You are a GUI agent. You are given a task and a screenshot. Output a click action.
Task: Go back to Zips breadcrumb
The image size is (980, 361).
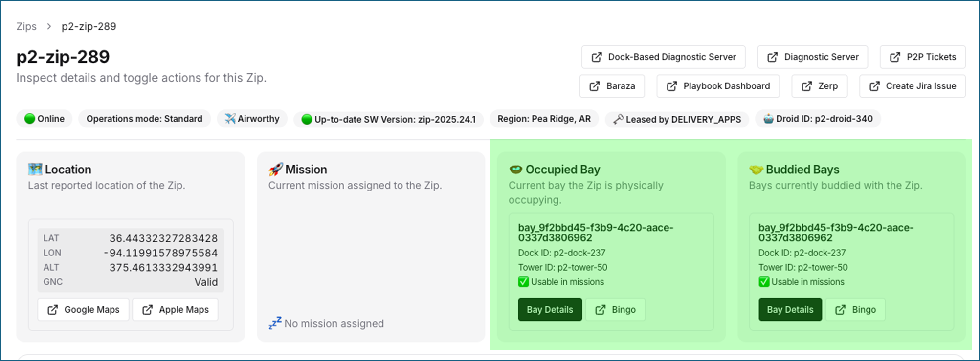pyautogui.click(x=26, y=26)
